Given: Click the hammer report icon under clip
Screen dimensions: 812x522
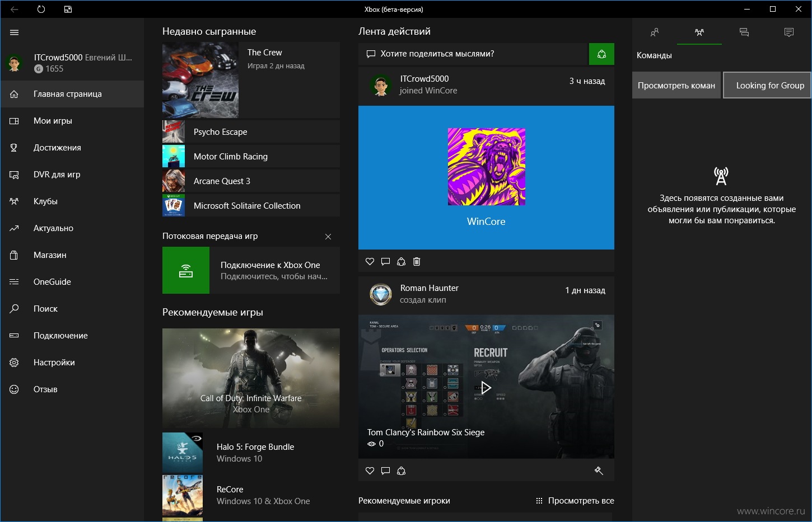Looking at the screenshot, I should click(x=599, y=471).
